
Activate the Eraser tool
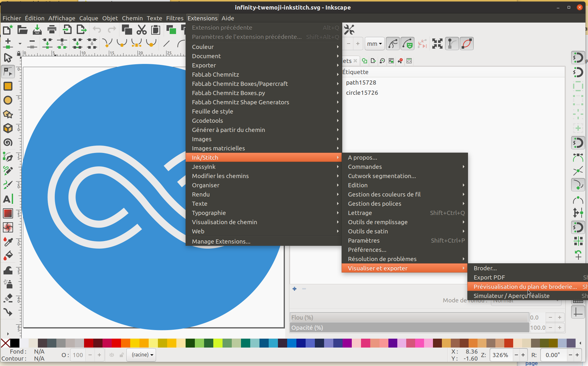click(8, 298)
